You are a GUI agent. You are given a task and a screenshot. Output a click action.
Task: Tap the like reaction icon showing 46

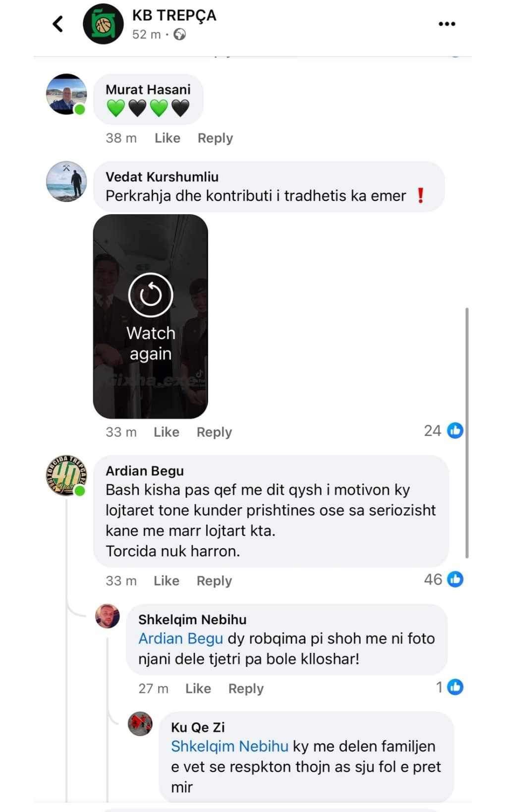pos(455,579)
